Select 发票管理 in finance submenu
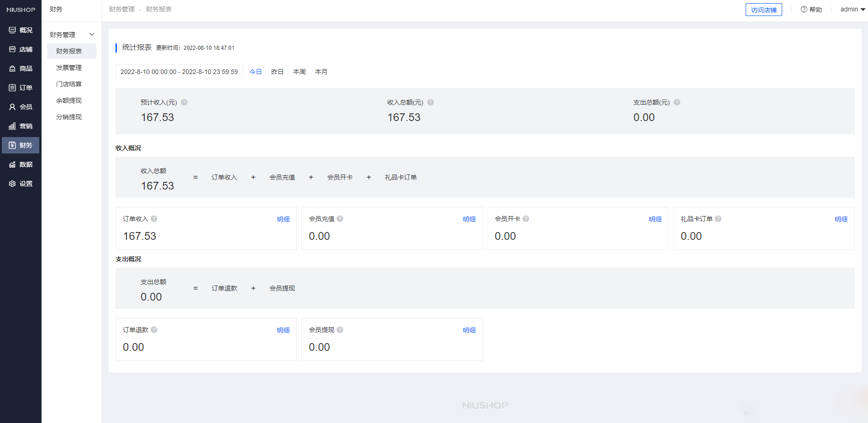 click(69, 68)
